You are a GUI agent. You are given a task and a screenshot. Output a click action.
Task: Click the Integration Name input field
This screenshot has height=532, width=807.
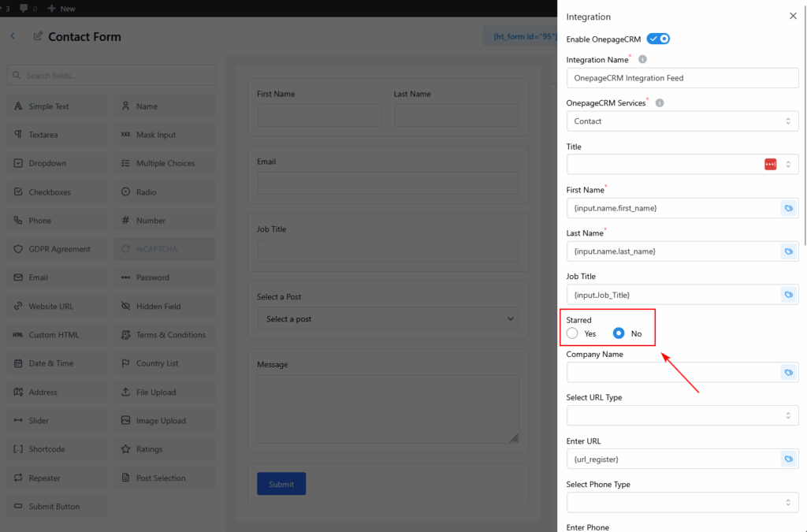[x=682, y=78]
